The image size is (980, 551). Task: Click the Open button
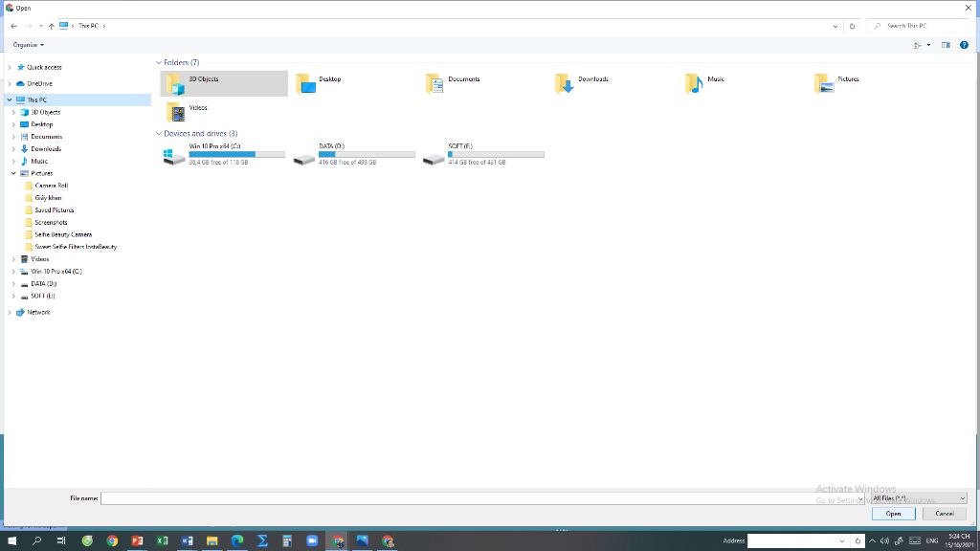(893, 514)
